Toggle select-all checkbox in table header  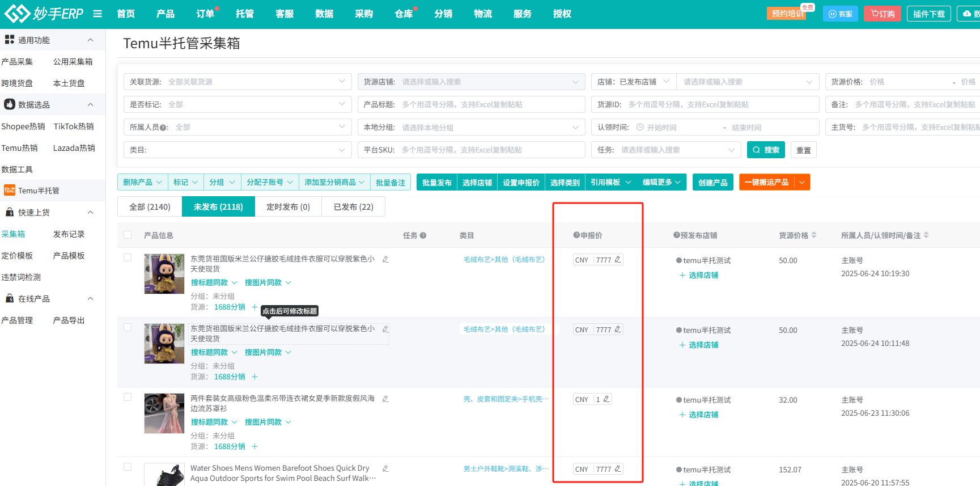128,235
